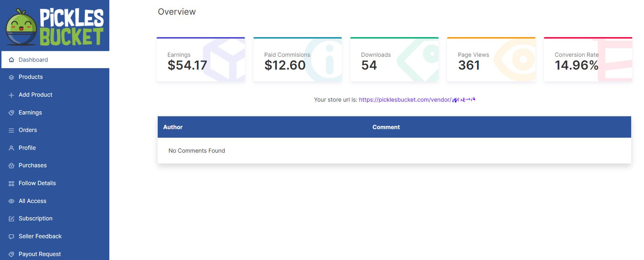Click the Earnings overview card
644x260 pixels.
(x=200, y=60)
